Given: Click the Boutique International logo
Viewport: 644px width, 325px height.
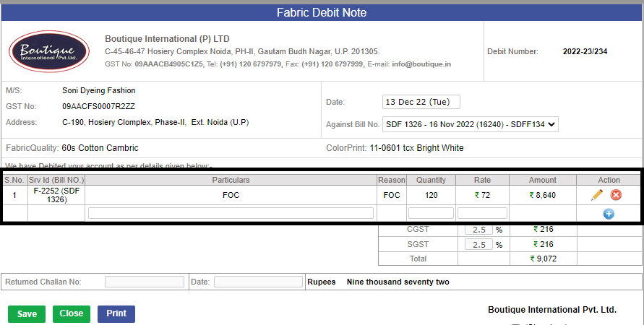Looking at the screenshot, I should click(49, 51).
